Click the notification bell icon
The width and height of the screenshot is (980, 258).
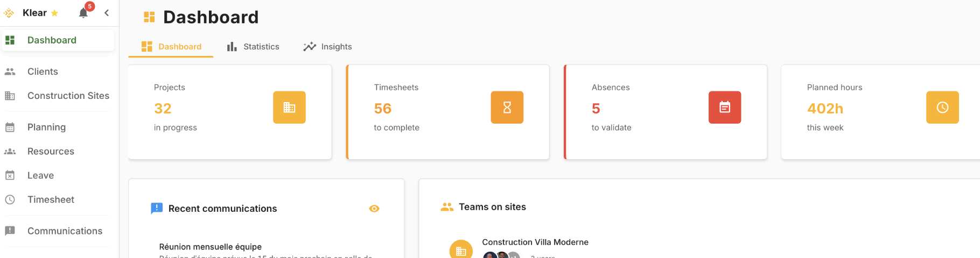pos(83,13)
